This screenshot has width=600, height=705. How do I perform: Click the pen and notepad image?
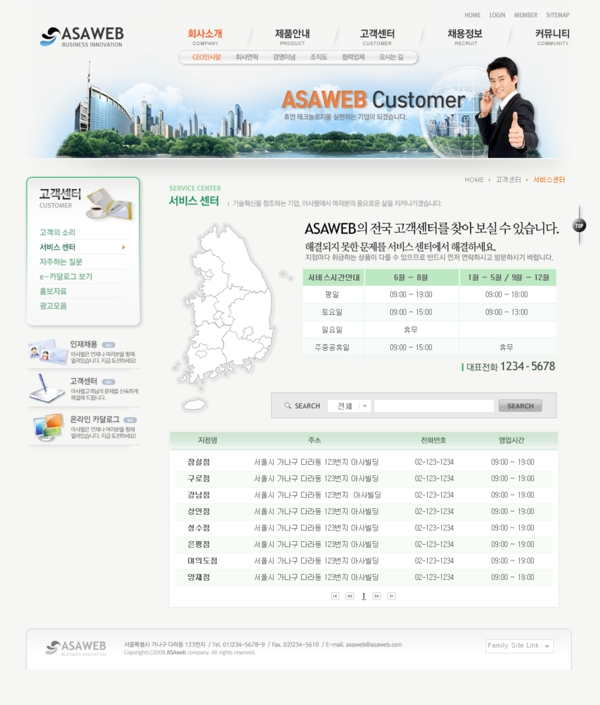pyautogui.click(x=47, y=388)
